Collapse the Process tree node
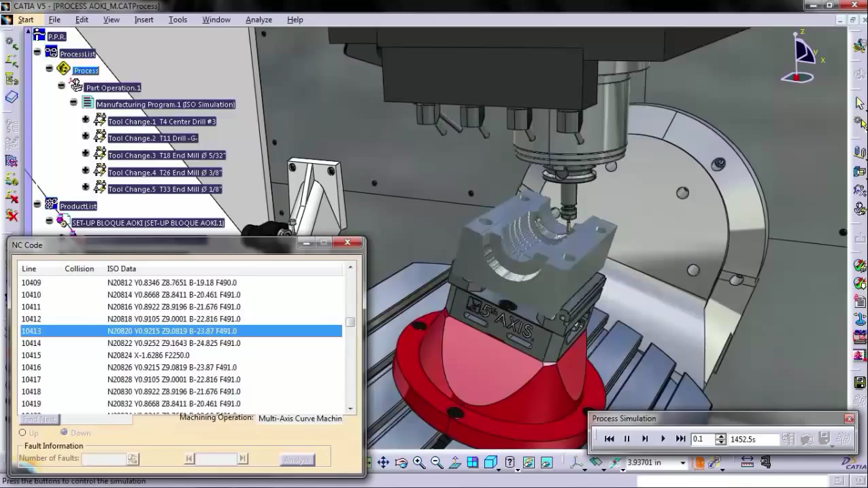Screen dimensions: 868x488 tap(49, 69)
